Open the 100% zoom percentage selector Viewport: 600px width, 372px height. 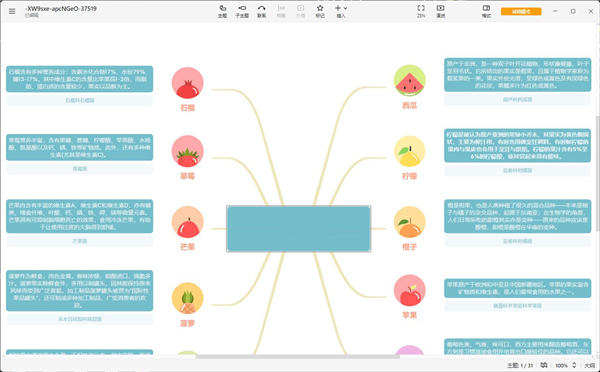(561, 365)
